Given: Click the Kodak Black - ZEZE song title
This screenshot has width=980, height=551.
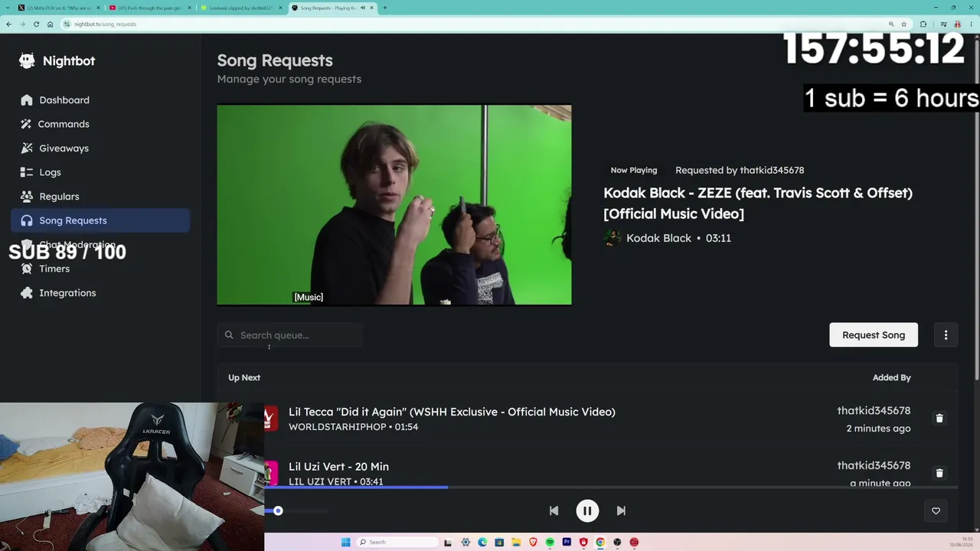Looking at the screenshot, I should 758,203.
